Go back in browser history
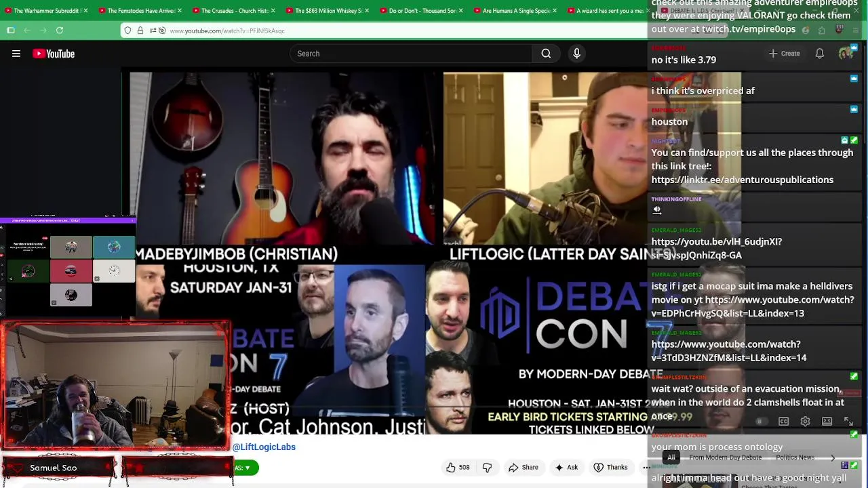Viewport: 868px width, 488px height. click(x=27, y=30)
